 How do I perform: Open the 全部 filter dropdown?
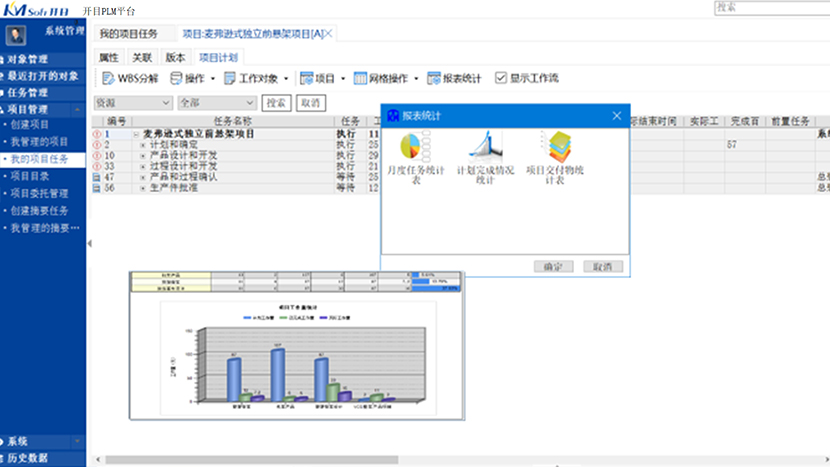click(250, 103)
